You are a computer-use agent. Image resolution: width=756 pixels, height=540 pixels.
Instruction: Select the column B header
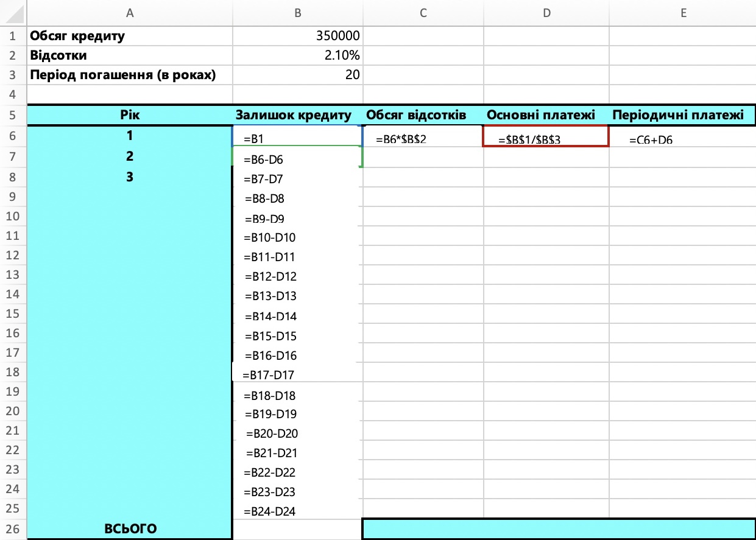pyautogui.click(x=298, y=13)
